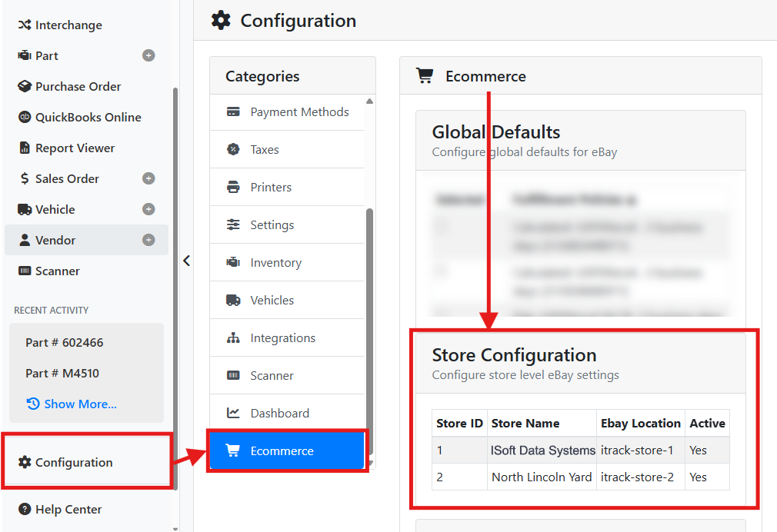This screenshot has height=532, width=777.
Task: Click the Scanner barcode icon in sidebar
Action: (x=25, y=271)
